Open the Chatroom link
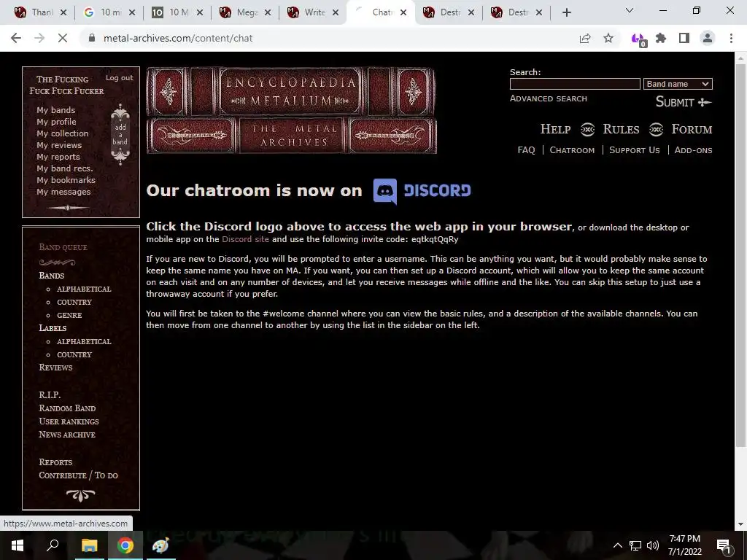 point(572,150)
